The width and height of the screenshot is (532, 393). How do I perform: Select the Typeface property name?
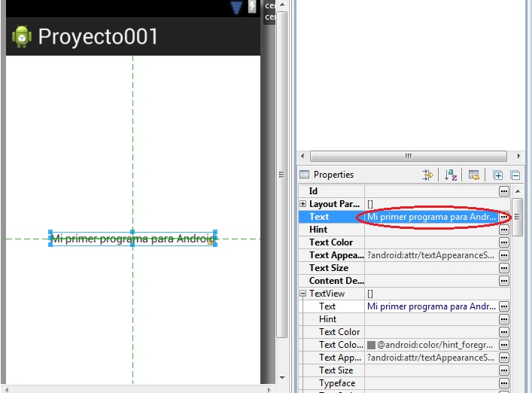coord(337,383)
